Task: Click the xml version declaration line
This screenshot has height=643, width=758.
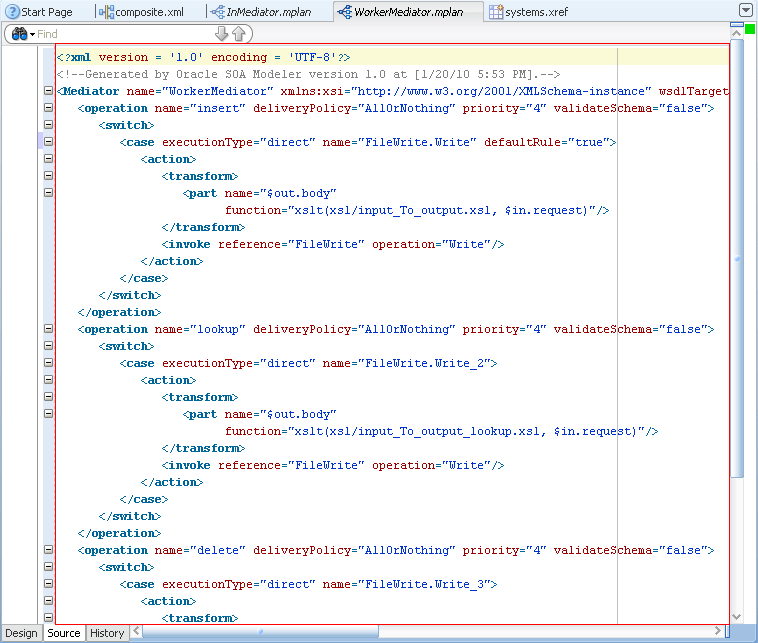Action: (204, 57)
